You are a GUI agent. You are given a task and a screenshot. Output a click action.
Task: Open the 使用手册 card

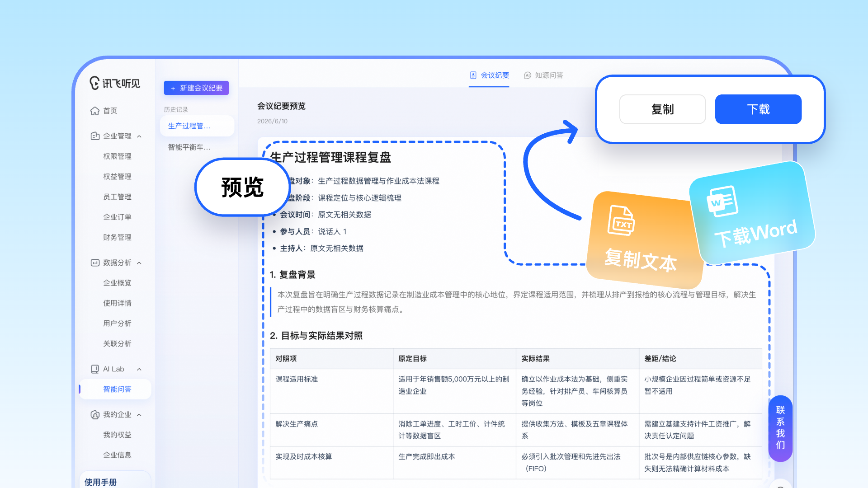[x=115, y=480]
